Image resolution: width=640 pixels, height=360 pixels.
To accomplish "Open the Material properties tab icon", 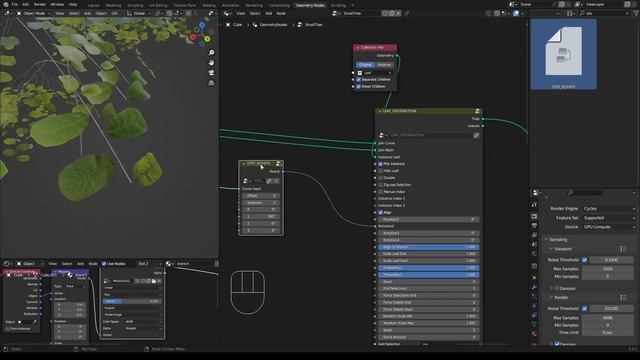I will coord(534,333).
